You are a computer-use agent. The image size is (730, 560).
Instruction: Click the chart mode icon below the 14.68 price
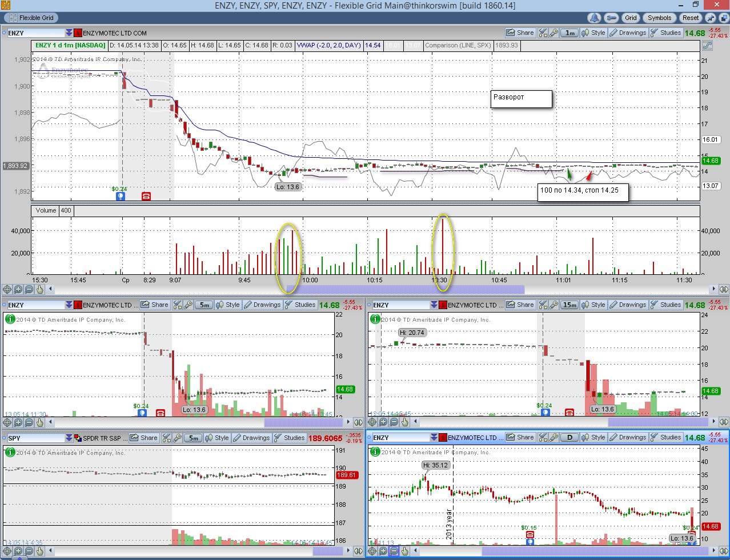708,45
